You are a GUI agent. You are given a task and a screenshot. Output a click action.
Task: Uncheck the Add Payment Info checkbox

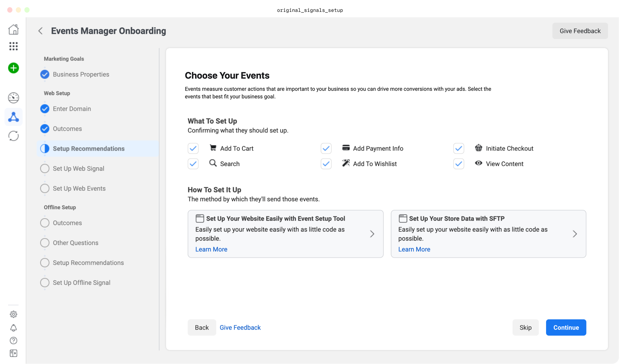tap(326, 149)
